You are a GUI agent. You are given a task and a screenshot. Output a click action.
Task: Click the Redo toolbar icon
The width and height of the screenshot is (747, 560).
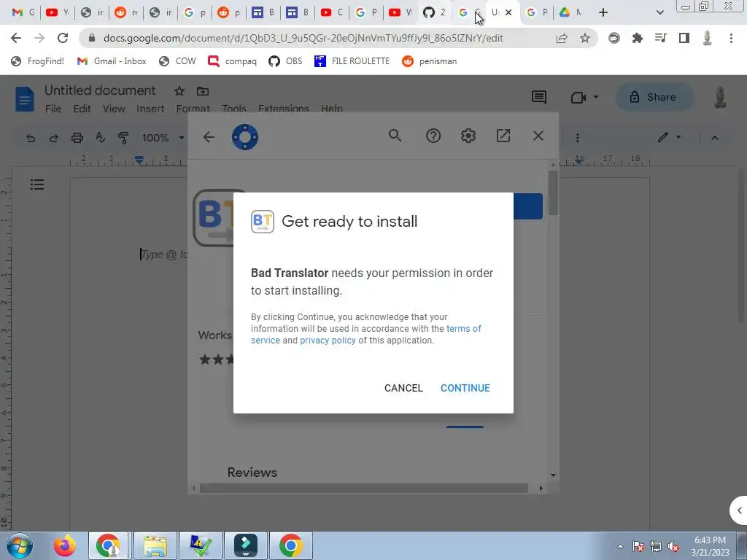coord(53,138)
